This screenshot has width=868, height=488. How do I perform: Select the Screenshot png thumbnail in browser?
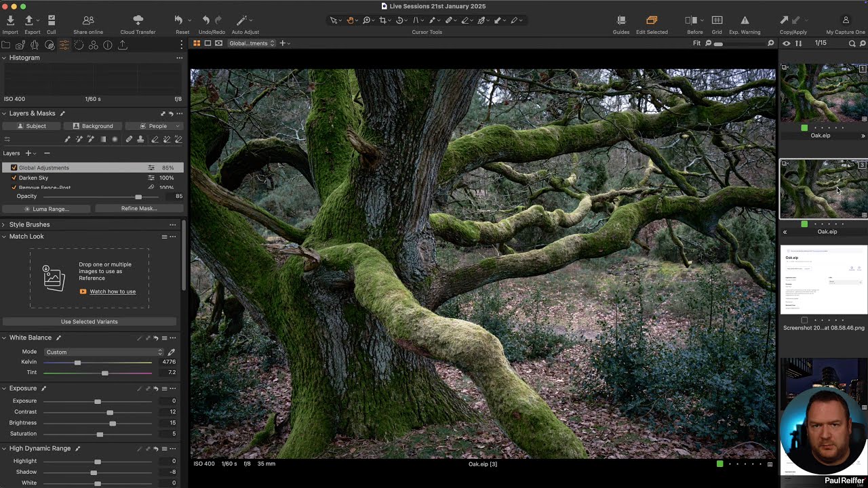(824, 279)
